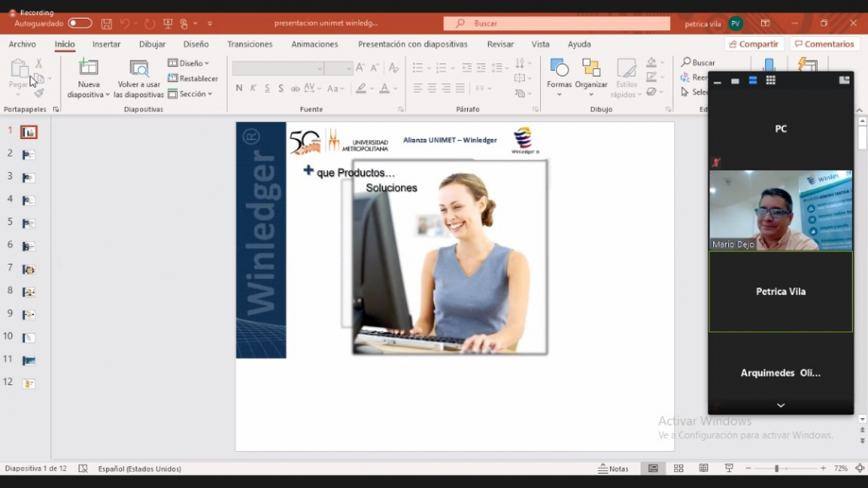
Task: Click the Compartir button
Action: point(754,45)
